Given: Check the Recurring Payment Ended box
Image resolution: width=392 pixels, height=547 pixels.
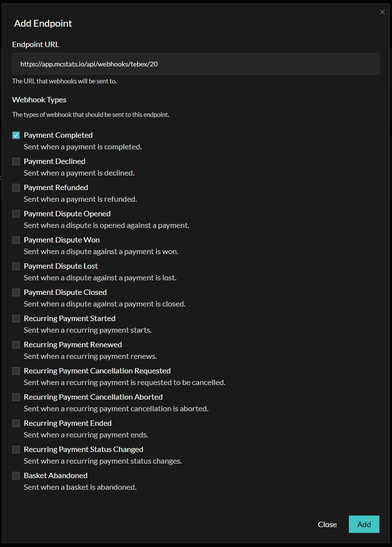Looking at the screenshot, I should pyautogui.click(x=16, y=423).
